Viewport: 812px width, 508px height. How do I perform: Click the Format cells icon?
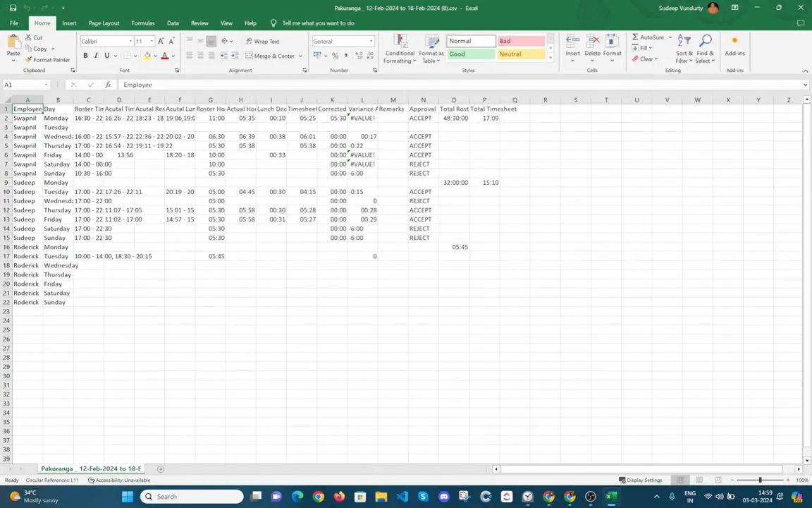(612, 42)
